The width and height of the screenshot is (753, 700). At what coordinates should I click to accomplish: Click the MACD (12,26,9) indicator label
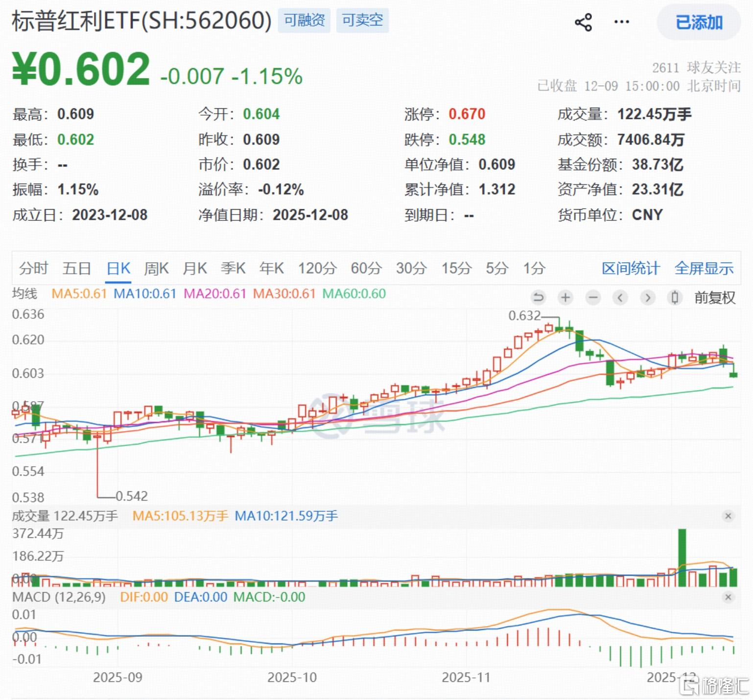[59, 597]
